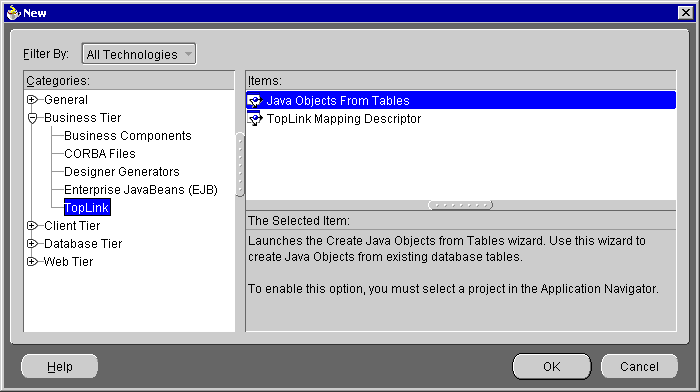Click the Categories header label
Screen dimensions: 700x392
58,81
